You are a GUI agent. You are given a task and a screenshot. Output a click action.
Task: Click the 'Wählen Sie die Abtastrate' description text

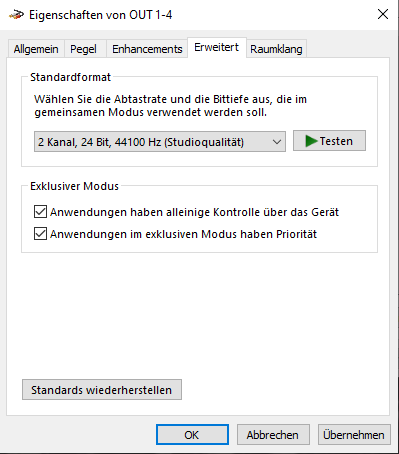pos(170,106)
